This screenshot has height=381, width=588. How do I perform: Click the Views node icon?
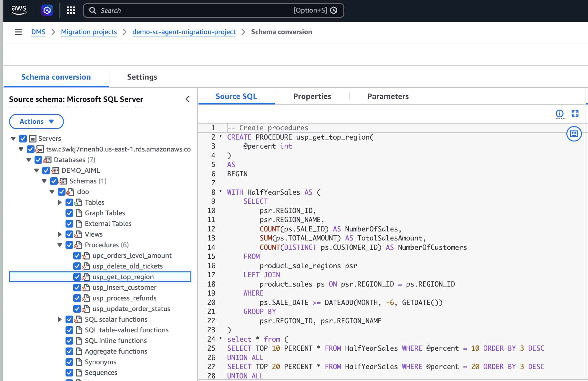click(x=78, y=234)
